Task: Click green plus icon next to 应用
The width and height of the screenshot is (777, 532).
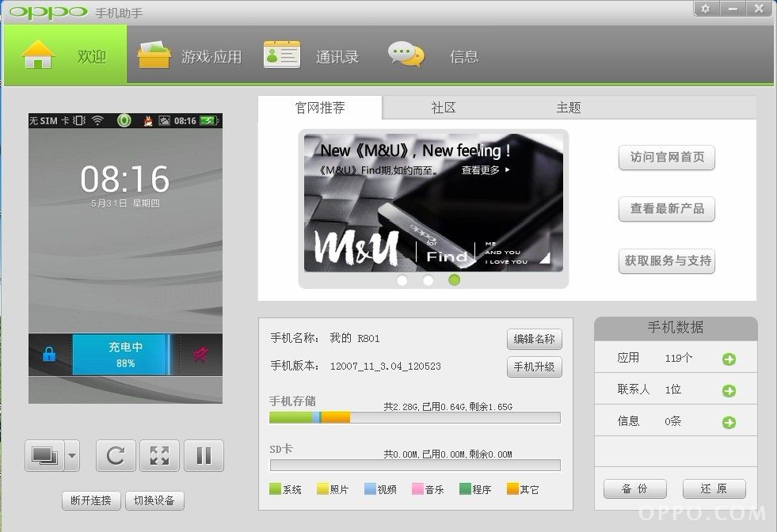Action: (729, 359)
